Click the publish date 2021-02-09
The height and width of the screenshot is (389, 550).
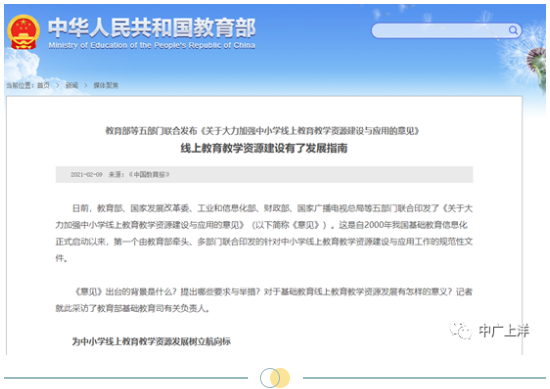coord(87,174)
